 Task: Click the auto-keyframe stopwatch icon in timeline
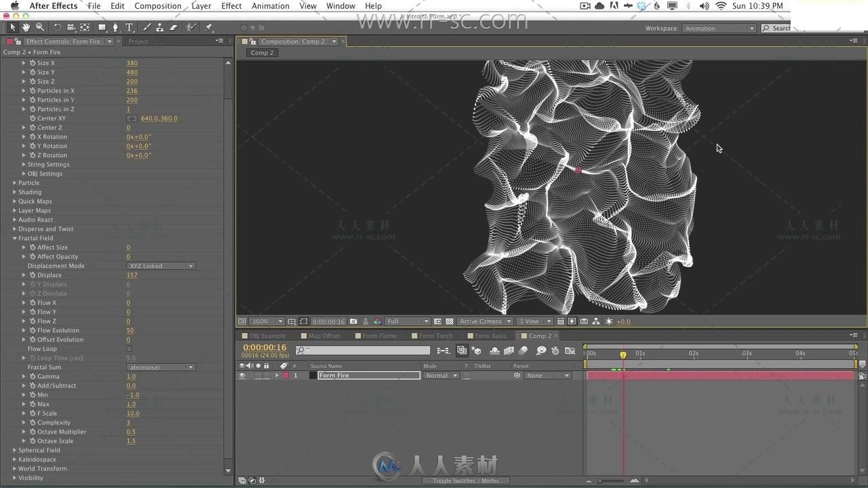[x=555, y=350]
